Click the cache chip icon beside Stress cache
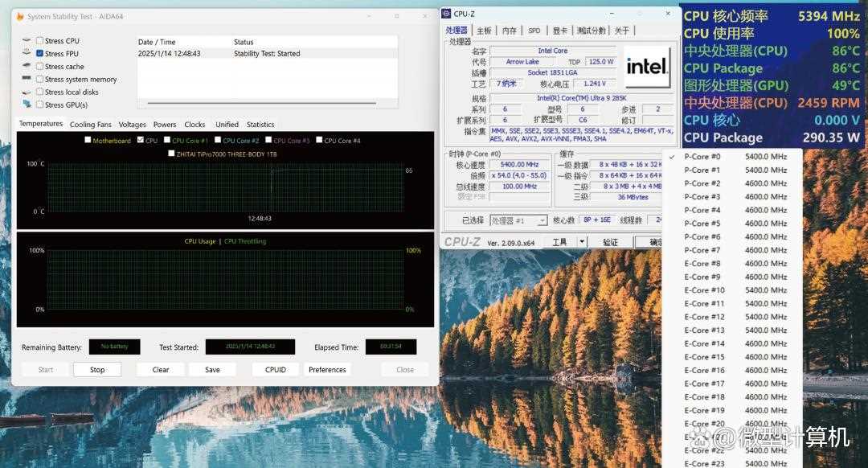 (27, 67)
